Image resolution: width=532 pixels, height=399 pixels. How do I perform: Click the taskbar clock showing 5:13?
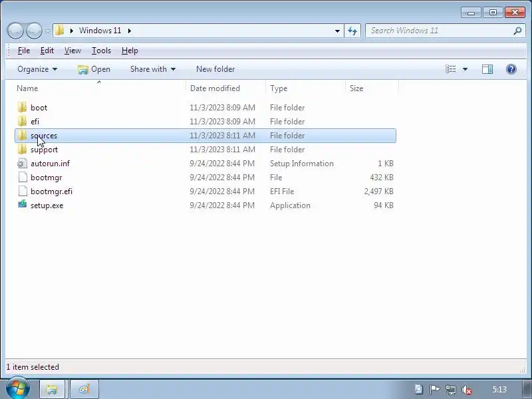[x=499, y=389]
